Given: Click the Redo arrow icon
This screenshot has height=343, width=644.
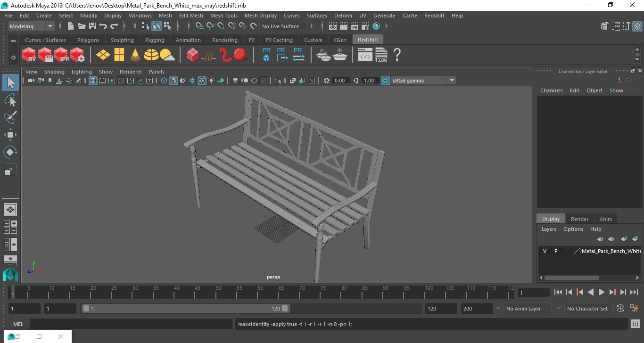Looking at the screenshot, I should click(x=115, y=26).
